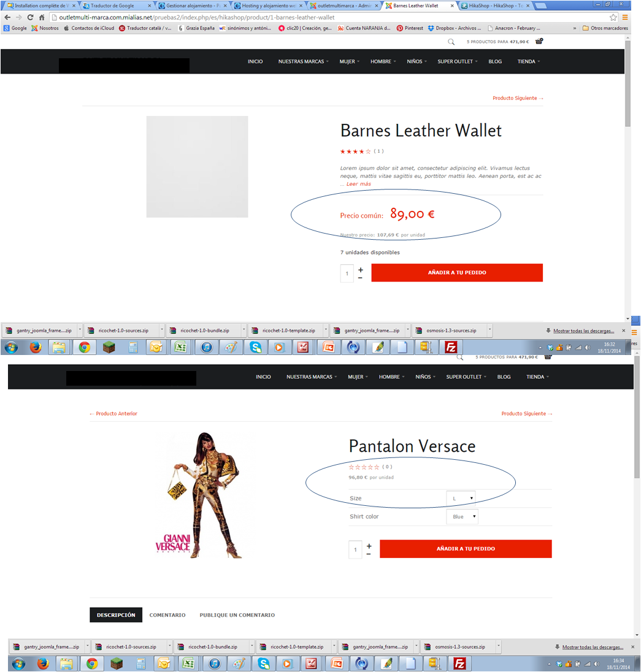Increase wallet quantity with the plus sign

point(361,270)
